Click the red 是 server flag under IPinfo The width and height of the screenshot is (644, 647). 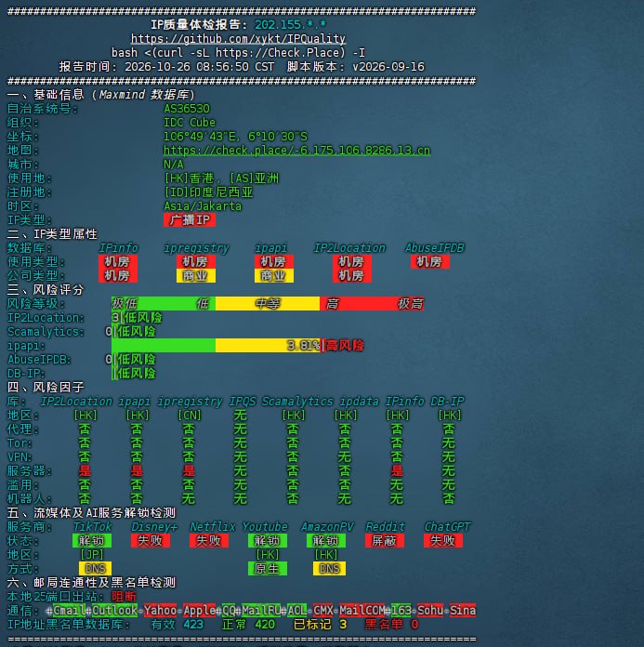397,470
